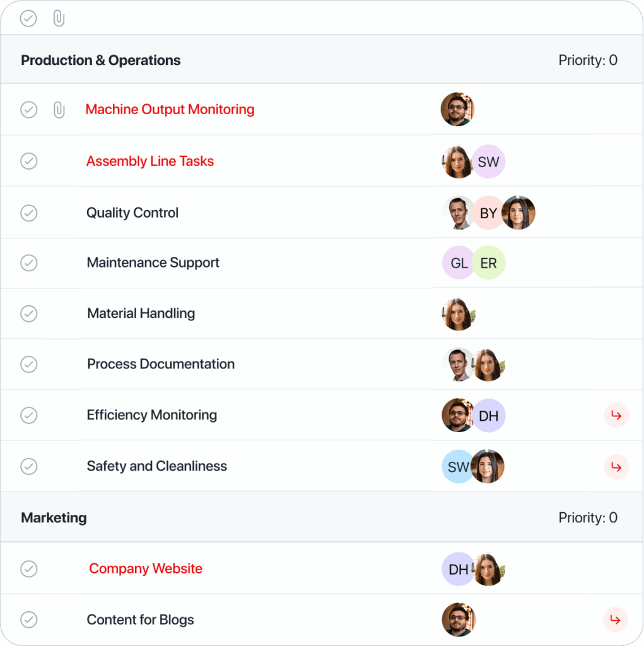Open the SW assignee avatar on Assembly Line Tasks
This screenshot has width=644, height=646.
pyautogui.click(x=489, y=161)
